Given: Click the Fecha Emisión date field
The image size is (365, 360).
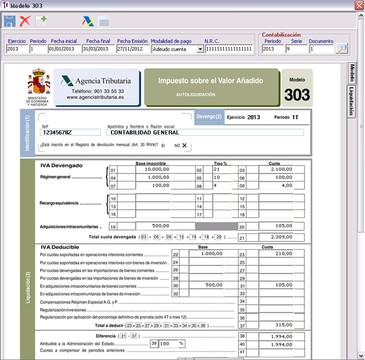Looking at the screenshot, I should pyautogui.click(x=132, y=49).
